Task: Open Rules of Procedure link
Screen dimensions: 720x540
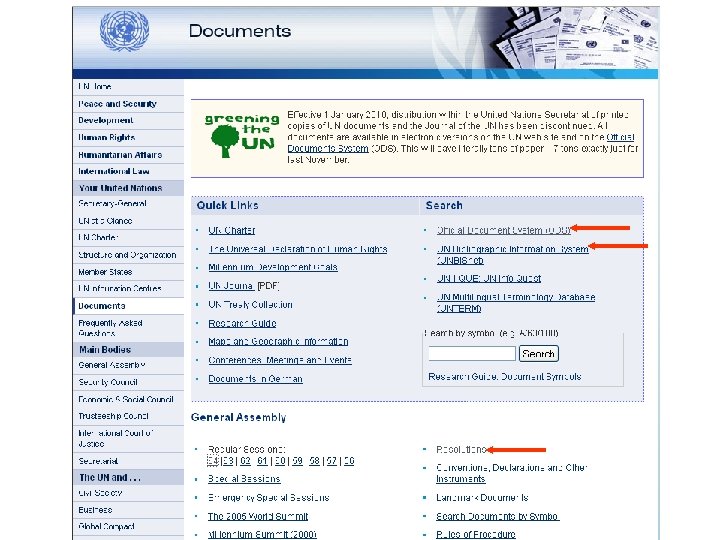Action: (476, 534)
